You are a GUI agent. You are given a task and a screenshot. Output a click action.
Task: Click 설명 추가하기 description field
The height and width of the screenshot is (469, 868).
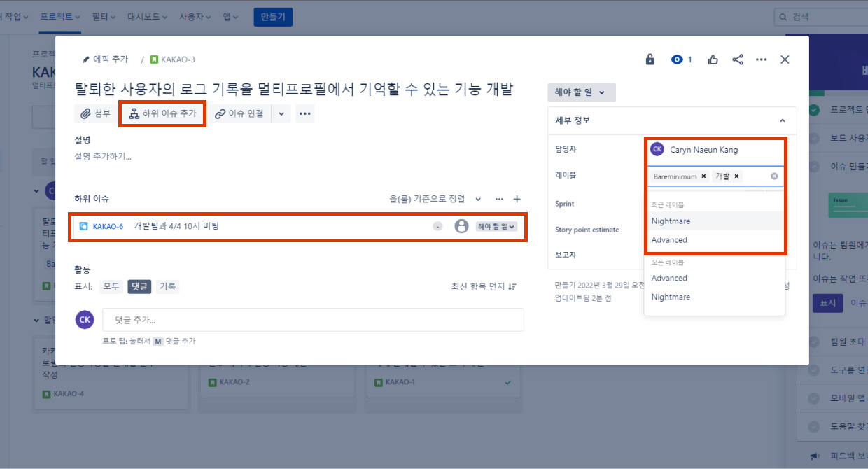pyautogui.click(x=103, y=156)
